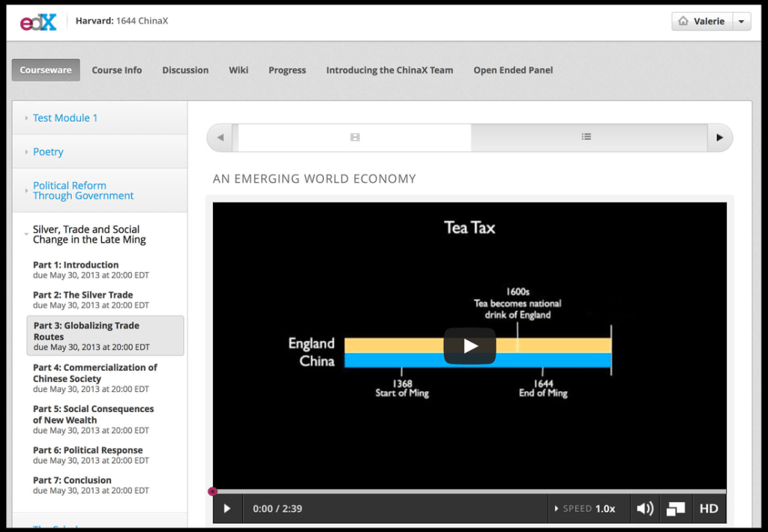
Task: Select the video filmstrip unit tab
Action: click(355, 138)
